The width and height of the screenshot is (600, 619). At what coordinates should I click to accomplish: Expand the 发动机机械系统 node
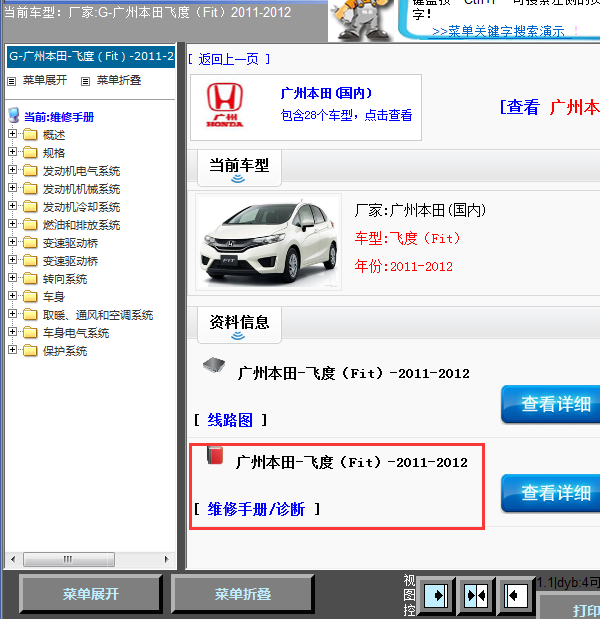tap(12, 188)
